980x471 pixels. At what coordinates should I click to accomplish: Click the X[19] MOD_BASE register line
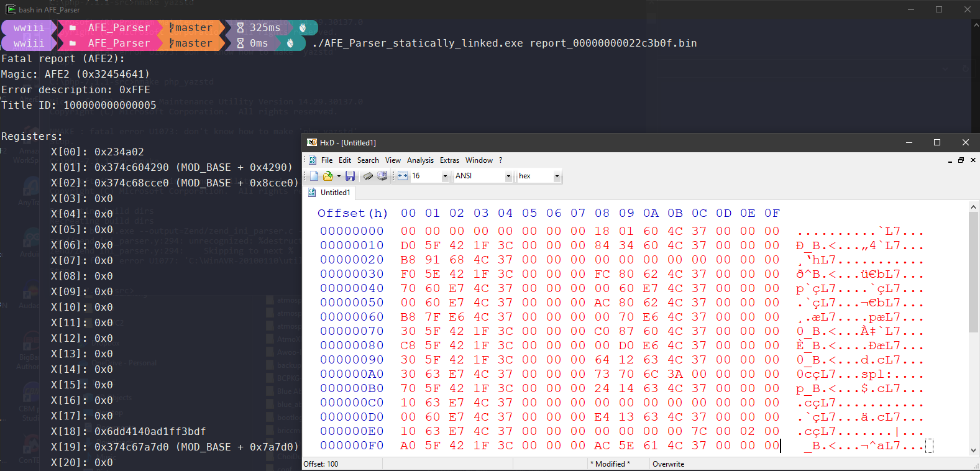click(175, 447)
